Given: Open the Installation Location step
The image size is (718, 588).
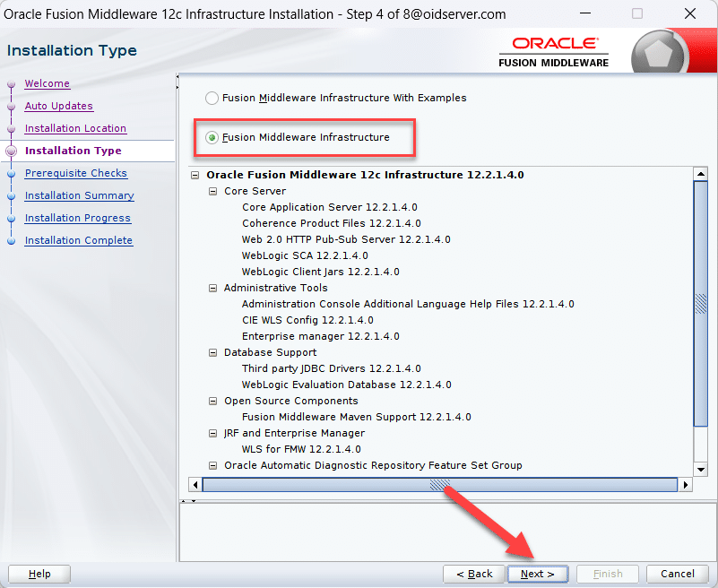Looking at the screenshot, I should click(x=75, y=128).
